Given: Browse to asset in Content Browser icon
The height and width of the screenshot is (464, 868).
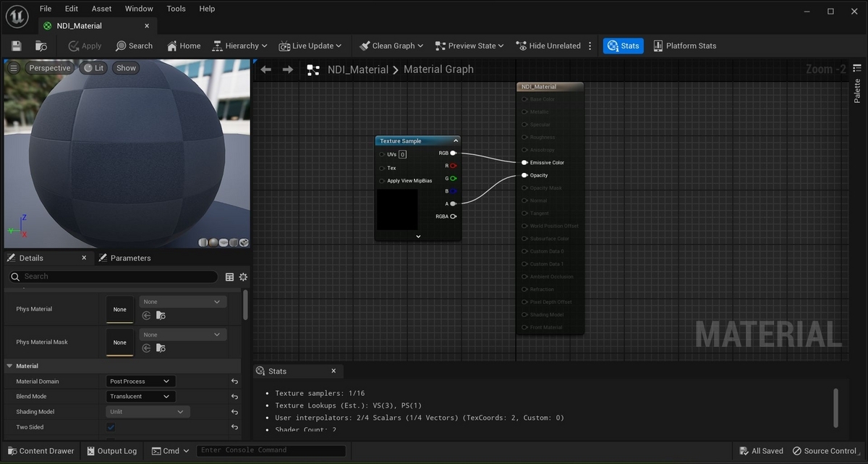Looking at the screenshot, I should pos(41,46).
